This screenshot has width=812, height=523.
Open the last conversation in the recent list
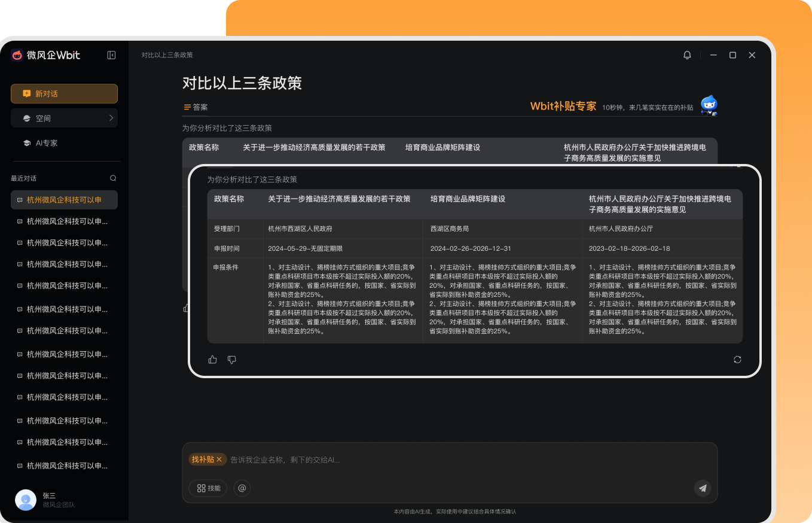coord(64,466)
